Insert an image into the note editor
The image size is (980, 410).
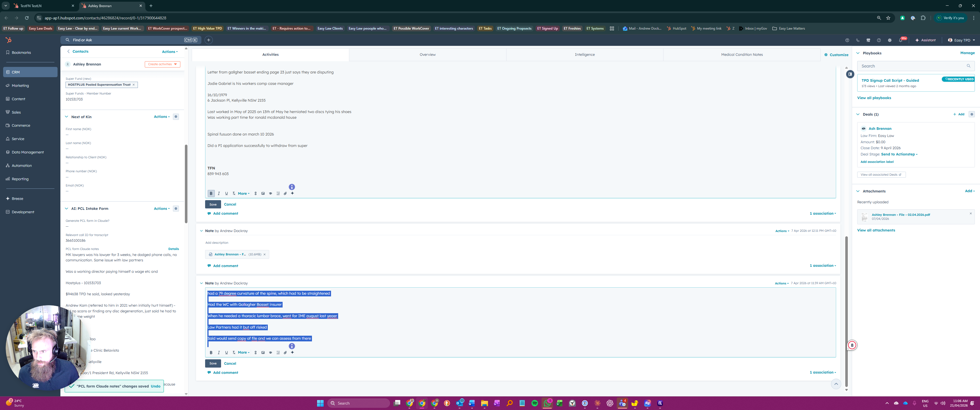(x=263, y=352)
